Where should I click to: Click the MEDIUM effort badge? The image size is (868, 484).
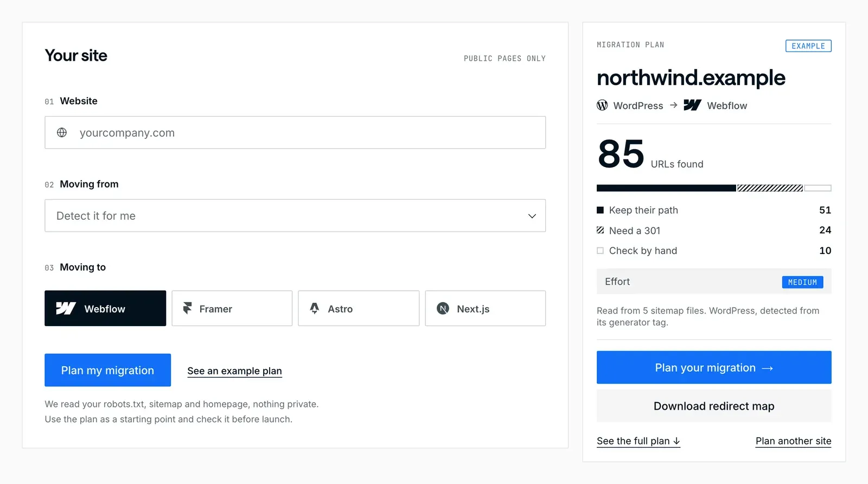pos(802,282)
